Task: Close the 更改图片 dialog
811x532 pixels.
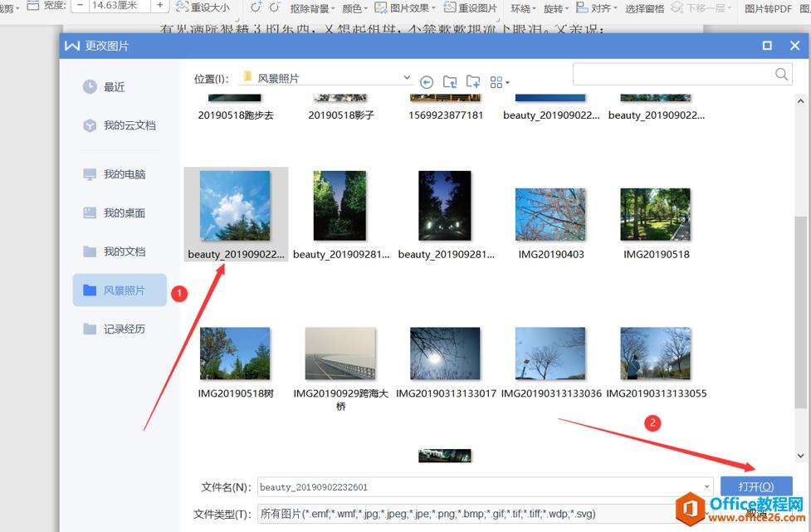Action: click(795, 46)
